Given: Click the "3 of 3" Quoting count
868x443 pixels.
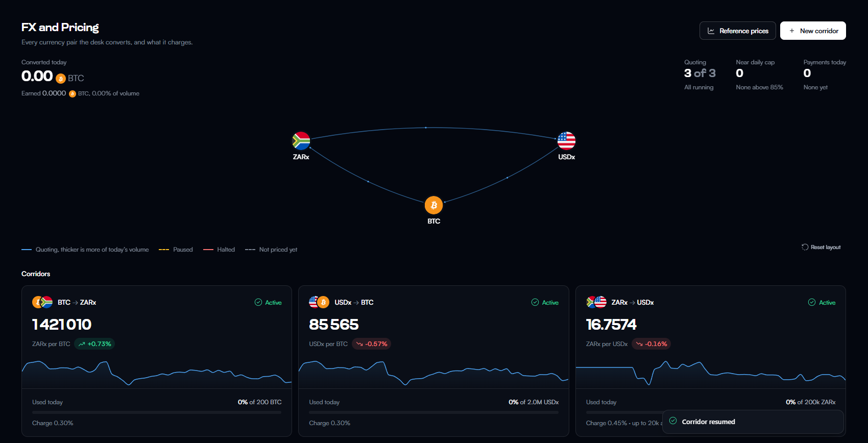Looking at the screenshot, I should [700, 73].
